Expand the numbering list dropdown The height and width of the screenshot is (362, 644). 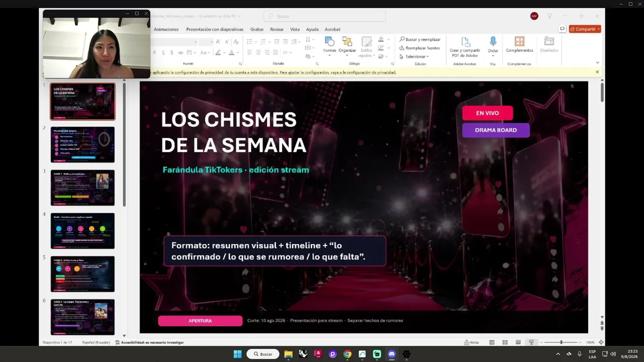[269, 42]
